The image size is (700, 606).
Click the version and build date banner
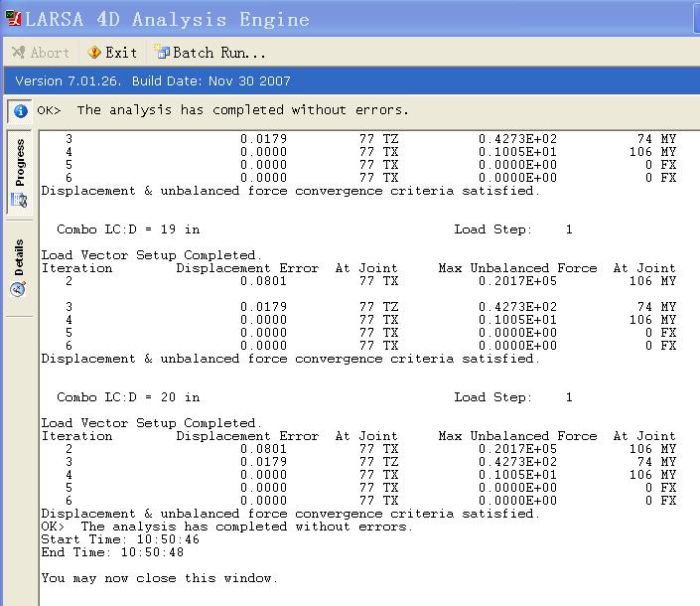click(351, 80)
